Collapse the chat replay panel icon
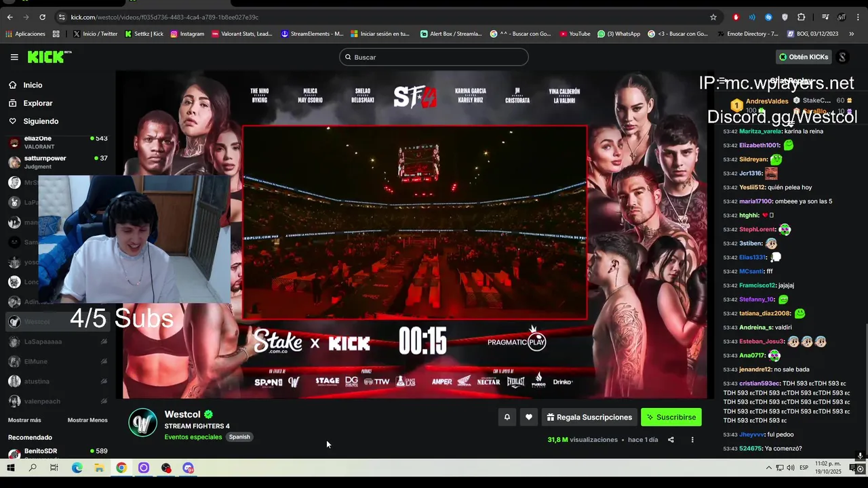Screen dimensions: 868x488 (722, 81)
